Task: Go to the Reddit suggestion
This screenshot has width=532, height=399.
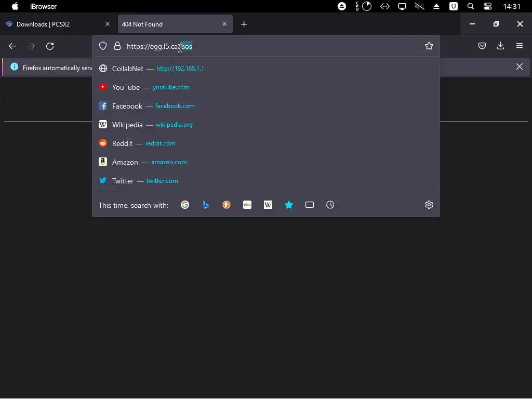Action: click(266, 143)
